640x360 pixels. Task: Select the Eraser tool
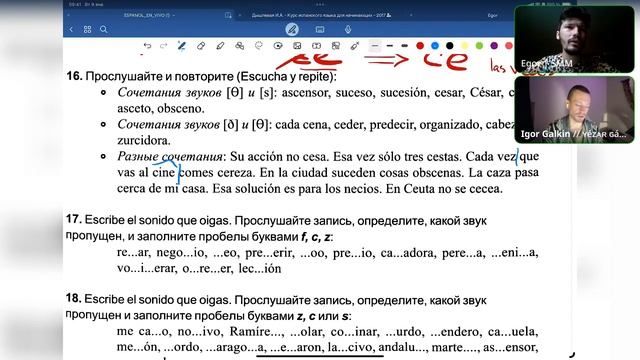tap(201, 46)
